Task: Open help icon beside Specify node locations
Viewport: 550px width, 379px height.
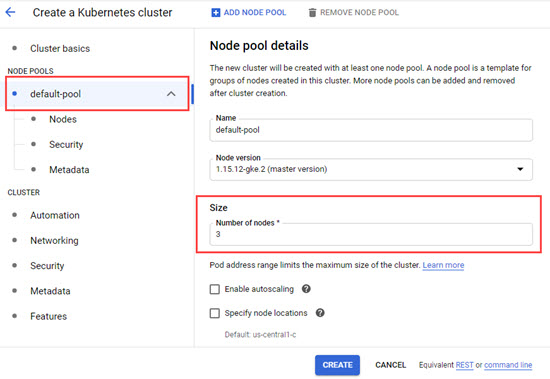Action: click(x=320, y=313)
